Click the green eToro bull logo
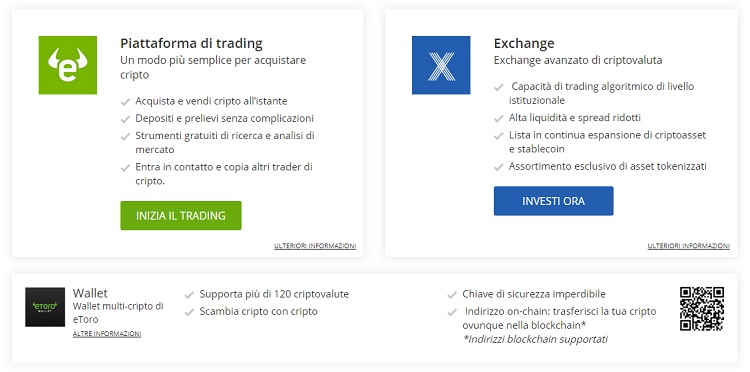The image size is (750, 372). (x=67, y=65)
